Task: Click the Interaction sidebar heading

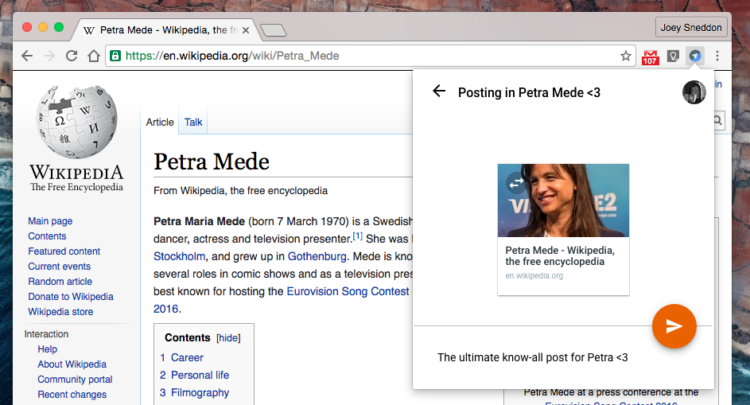Action: 46,334
